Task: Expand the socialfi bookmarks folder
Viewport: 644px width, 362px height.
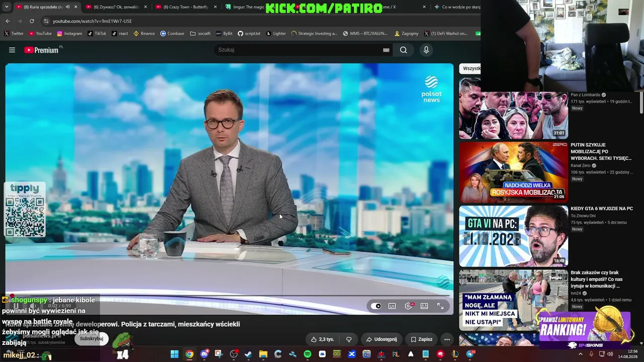Action: coord(200,34)
